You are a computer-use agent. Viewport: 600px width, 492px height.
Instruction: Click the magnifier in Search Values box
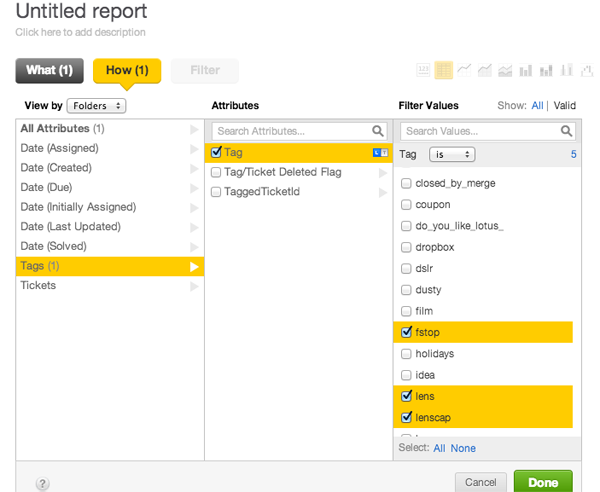567,131
